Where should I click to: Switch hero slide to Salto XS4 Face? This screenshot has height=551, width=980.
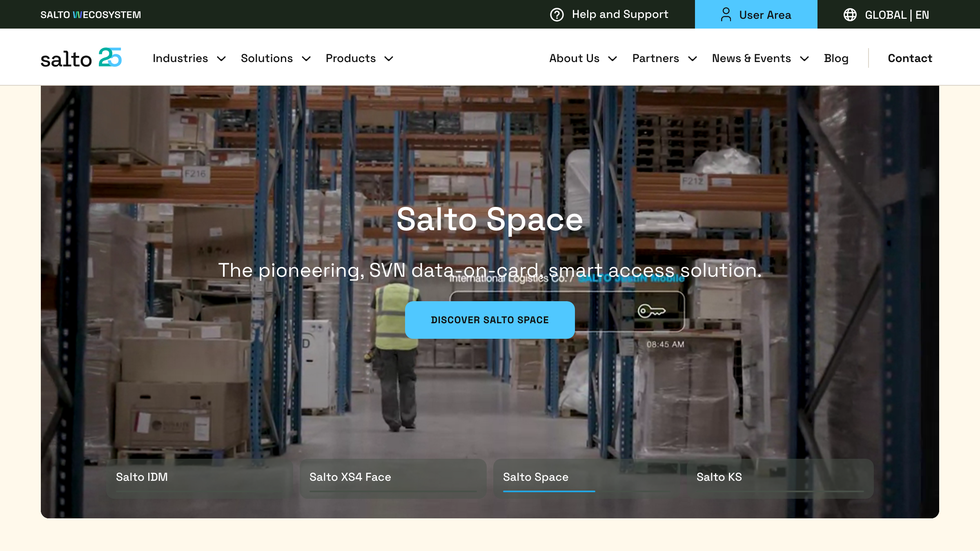[x=393, y=478]
